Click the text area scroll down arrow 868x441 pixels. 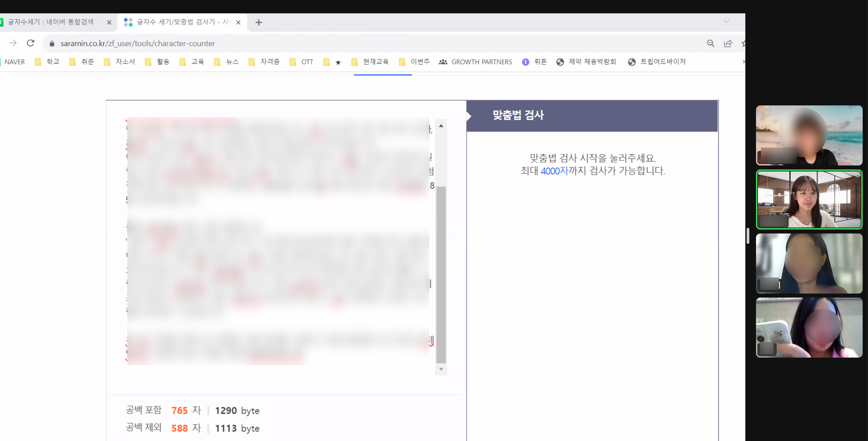coord(441,369)
